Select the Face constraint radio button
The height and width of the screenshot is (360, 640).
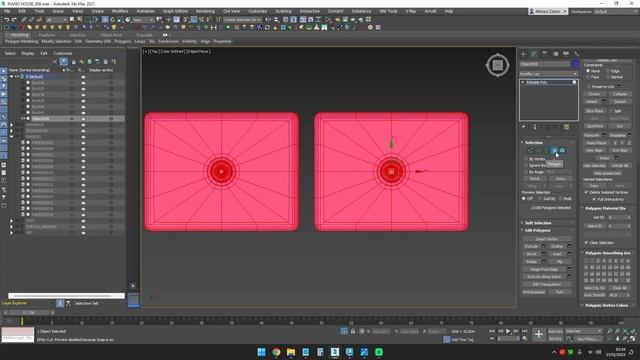[588, 77]
